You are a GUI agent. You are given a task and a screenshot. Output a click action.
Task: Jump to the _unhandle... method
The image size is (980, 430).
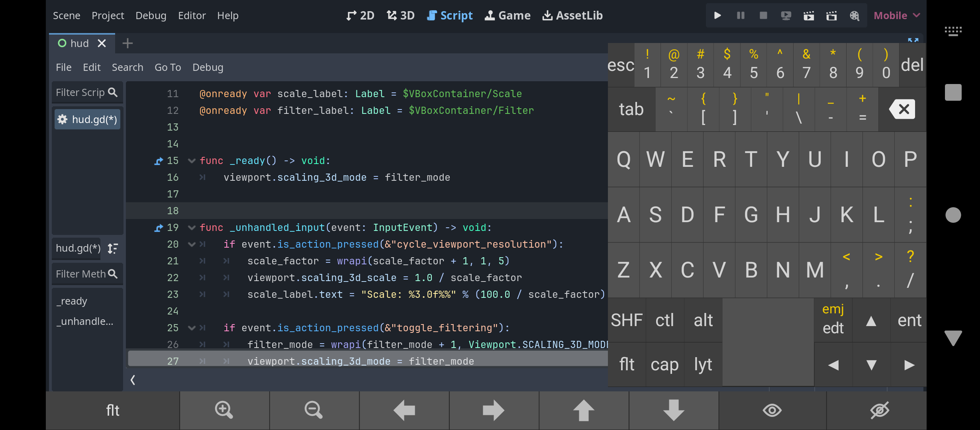(x=85, y=321)
